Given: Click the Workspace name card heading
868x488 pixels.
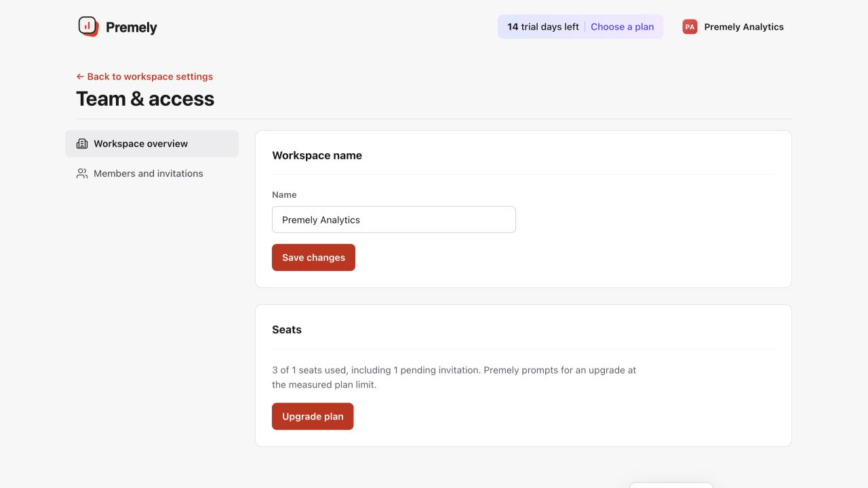Looking at the screenshot, I should pos(317,155).
